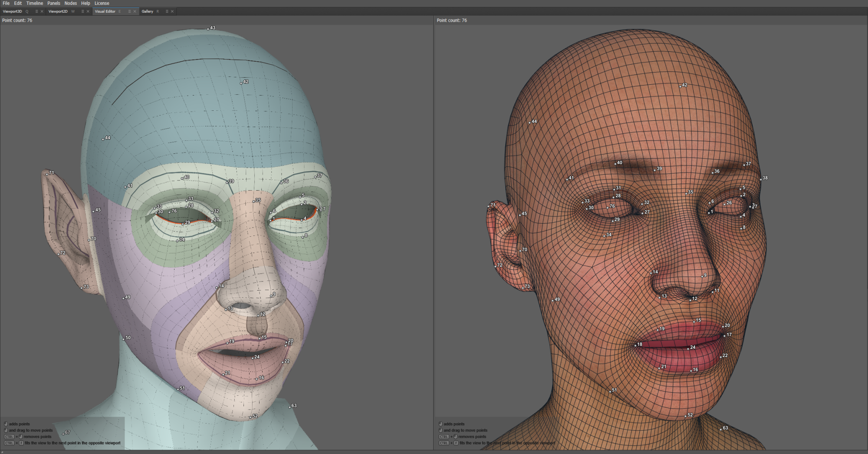Click chin point 52 on the left model

click(x=250, y=417)
